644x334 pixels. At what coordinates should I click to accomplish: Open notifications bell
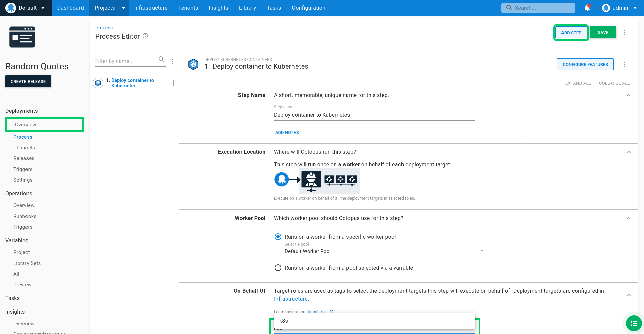point(587,8)
